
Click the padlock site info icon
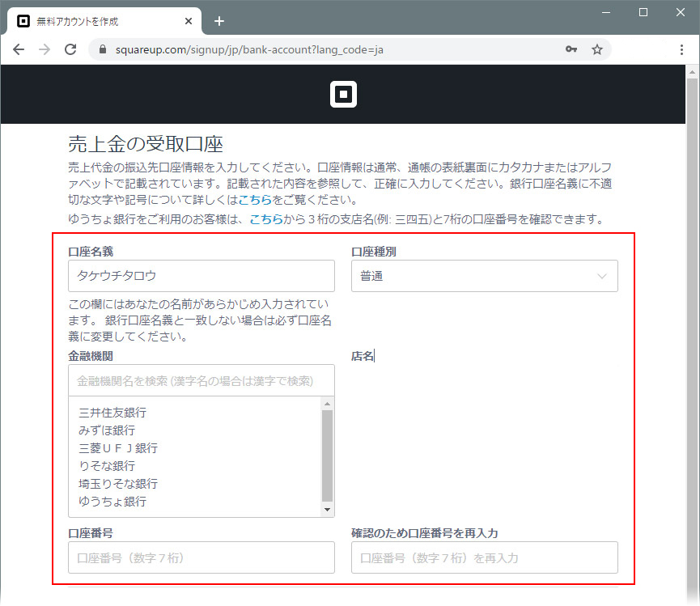pos(102,49)
